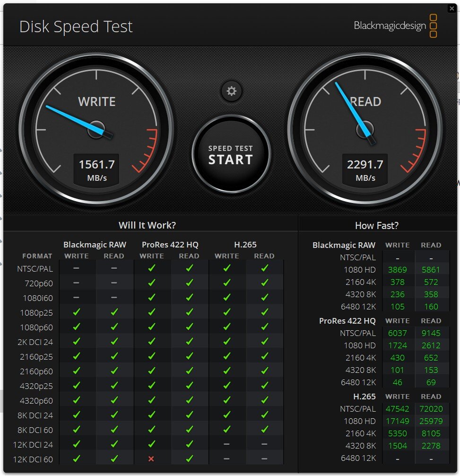460x476 pixels.
Task: Click the Disk Speed Test title
Action: click(x=76, y=26)
